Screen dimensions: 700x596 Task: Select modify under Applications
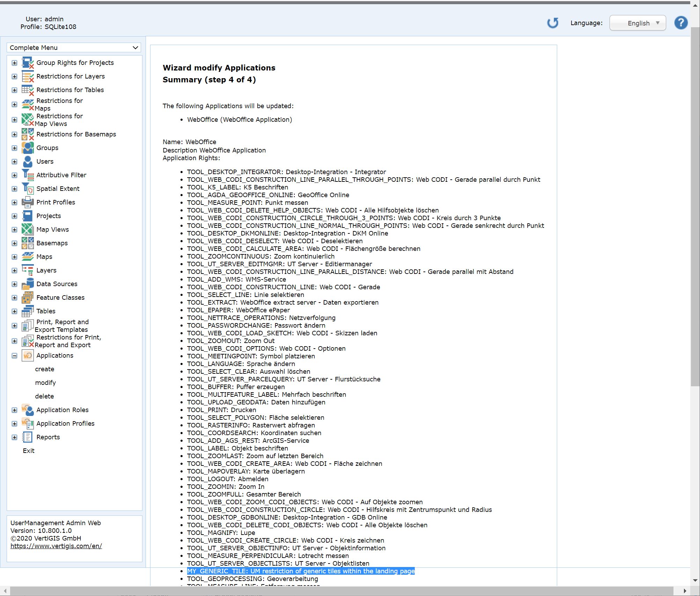(45, 382)
